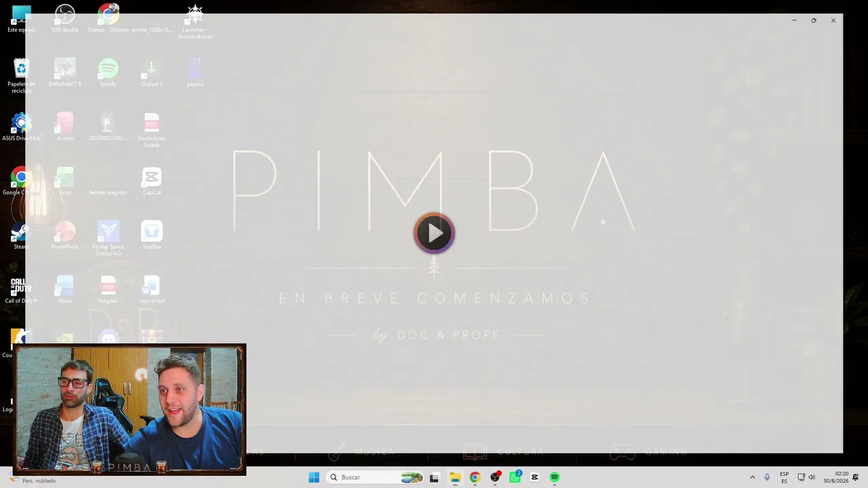
Task: Open the Parc. nublado weather widget
Action: point(33,480)
